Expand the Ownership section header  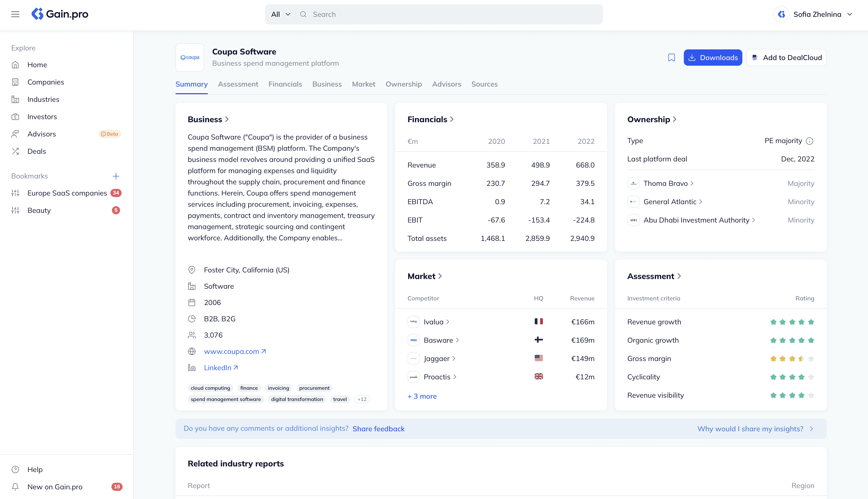point(652,119)
